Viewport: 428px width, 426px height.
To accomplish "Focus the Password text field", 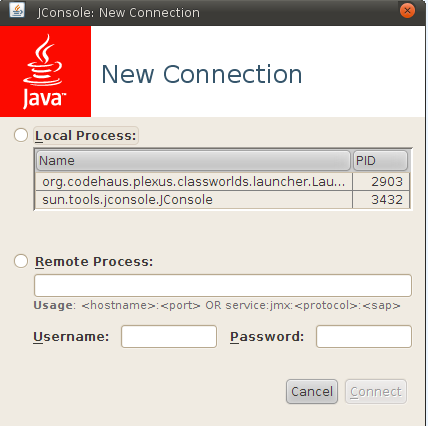I will (x=364, y=337).
